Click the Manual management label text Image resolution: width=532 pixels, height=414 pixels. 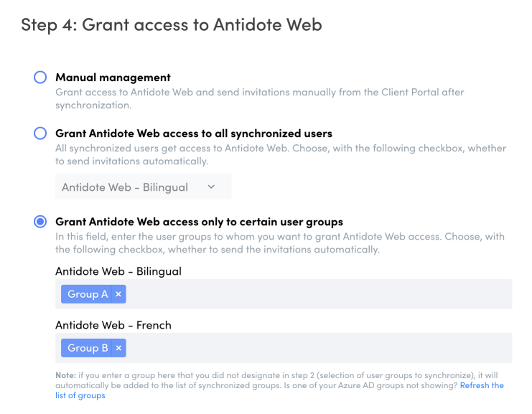(113, 77)
